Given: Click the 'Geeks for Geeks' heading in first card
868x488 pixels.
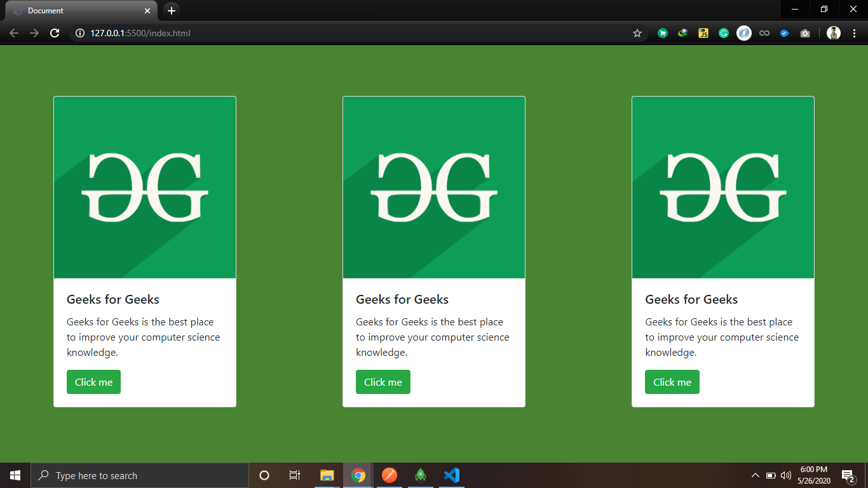Looking at the screenshot, I should point(113,299).
